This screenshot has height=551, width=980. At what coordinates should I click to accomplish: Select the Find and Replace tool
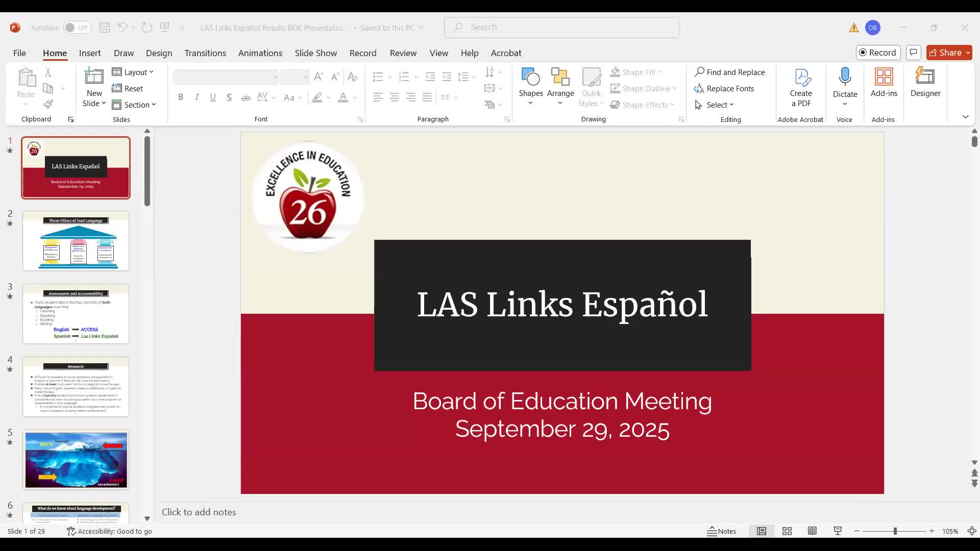click(730, 72)
